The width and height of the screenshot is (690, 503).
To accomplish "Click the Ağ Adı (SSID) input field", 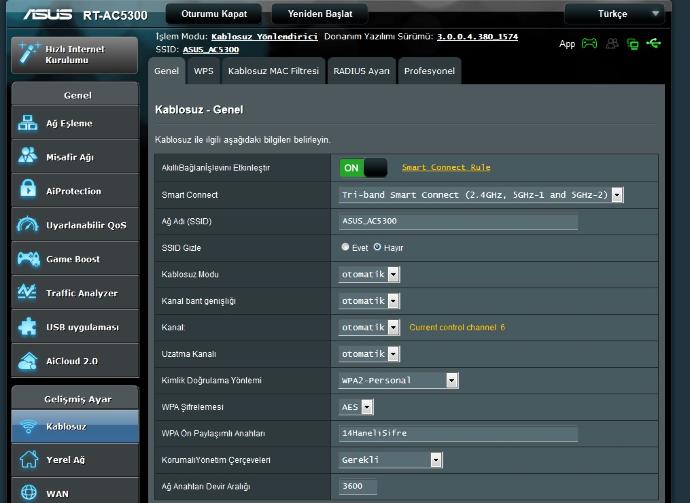I will pyautogui.click(x=458, y=221).
